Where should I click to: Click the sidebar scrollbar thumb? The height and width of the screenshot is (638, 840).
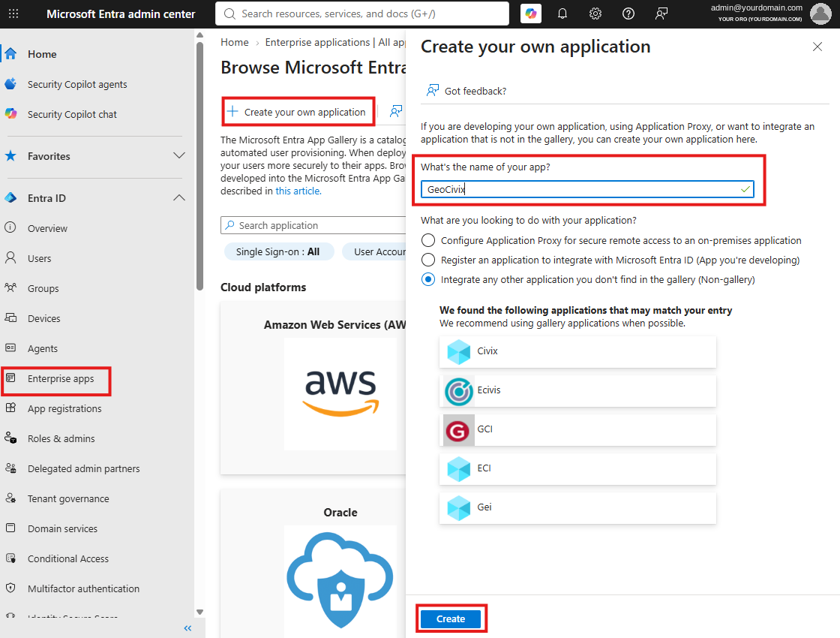199,166
